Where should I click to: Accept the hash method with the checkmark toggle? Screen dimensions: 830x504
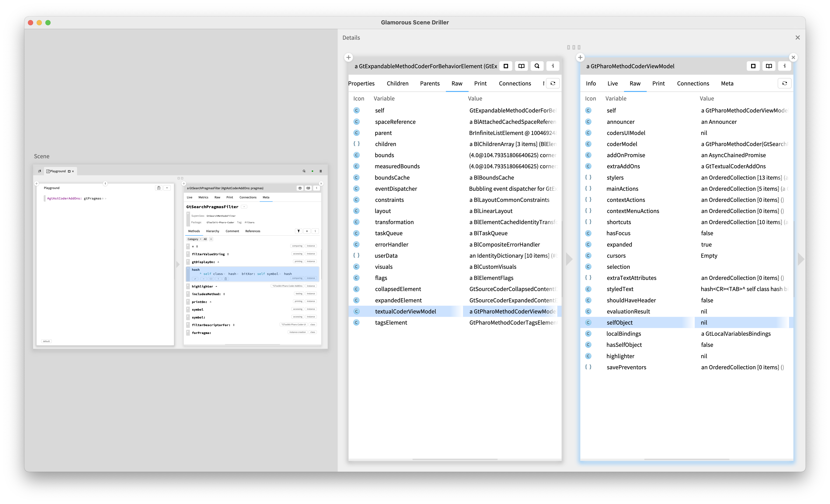[x=195, y=279]
